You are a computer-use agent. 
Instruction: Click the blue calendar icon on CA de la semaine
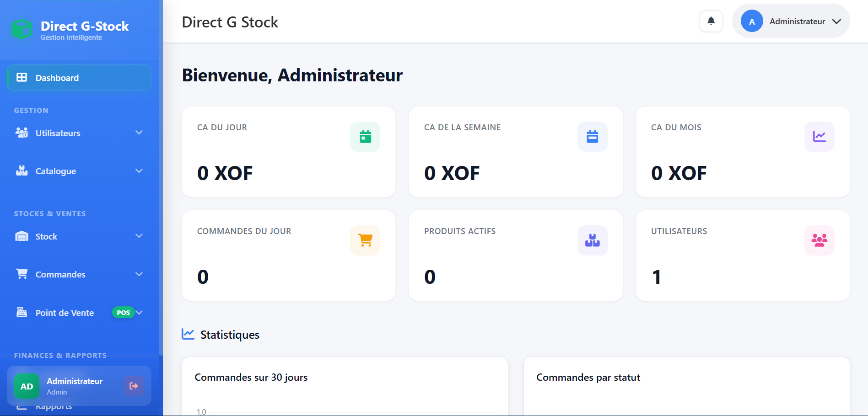(593, 137)
